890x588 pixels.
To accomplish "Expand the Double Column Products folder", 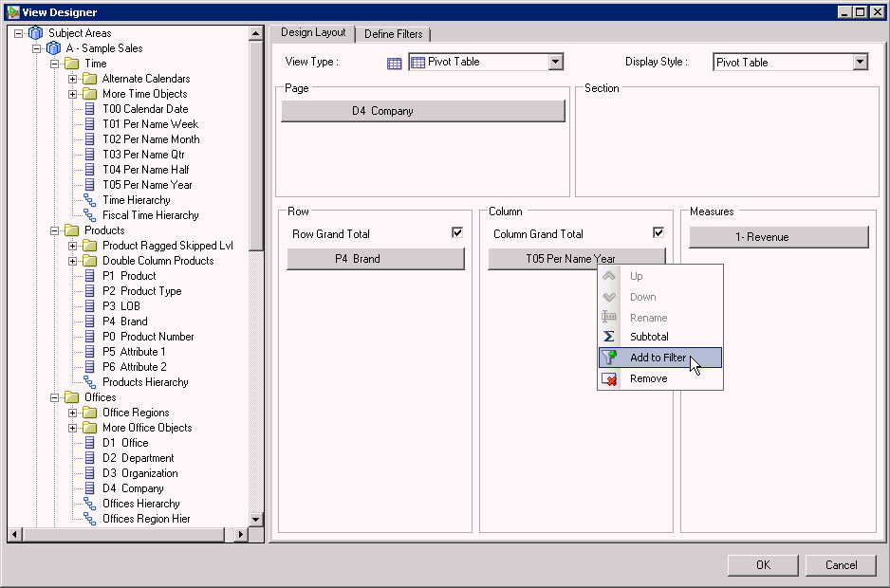I will [x=73, y=261].
